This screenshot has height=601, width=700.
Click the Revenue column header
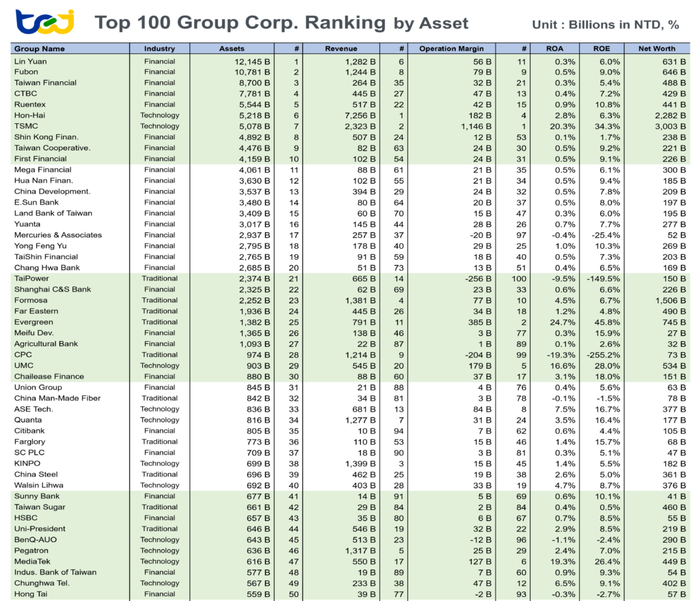pyautogui.click(x=342, y=49)
